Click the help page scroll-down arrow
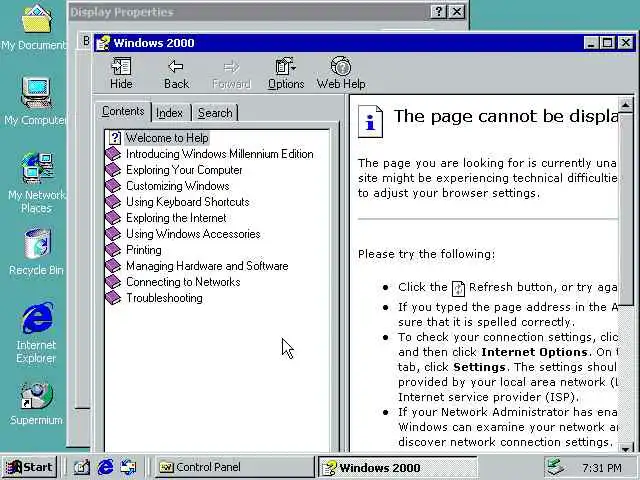Image resolution: width=640 pixels, height=480 pixels. [x=626, y=448]
